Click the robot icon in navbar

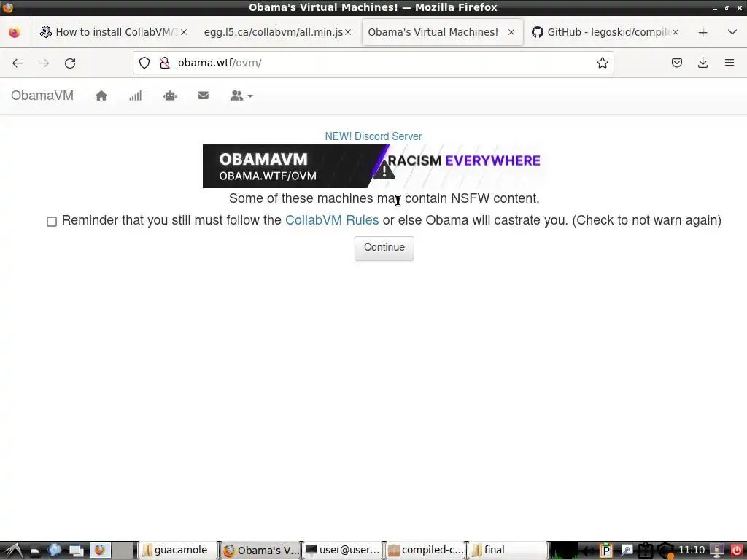(x=170, y=96)
